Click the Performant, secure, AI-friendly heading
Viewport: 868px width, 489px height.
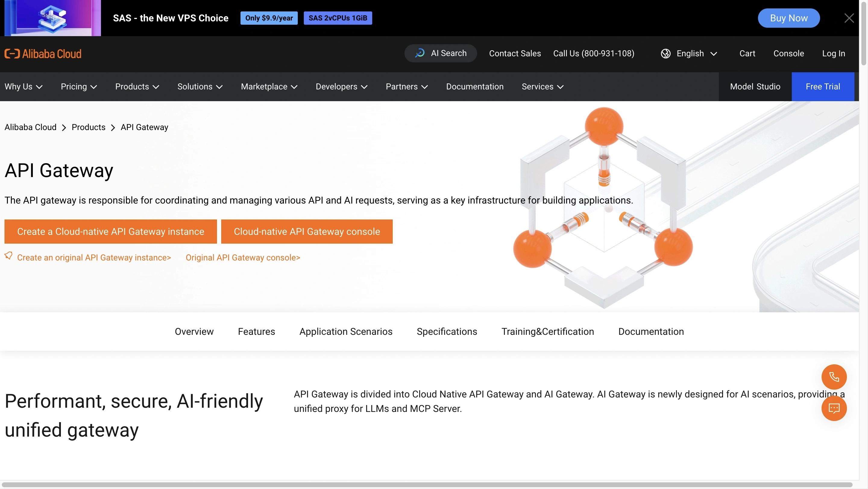click(x=134, y=415)
